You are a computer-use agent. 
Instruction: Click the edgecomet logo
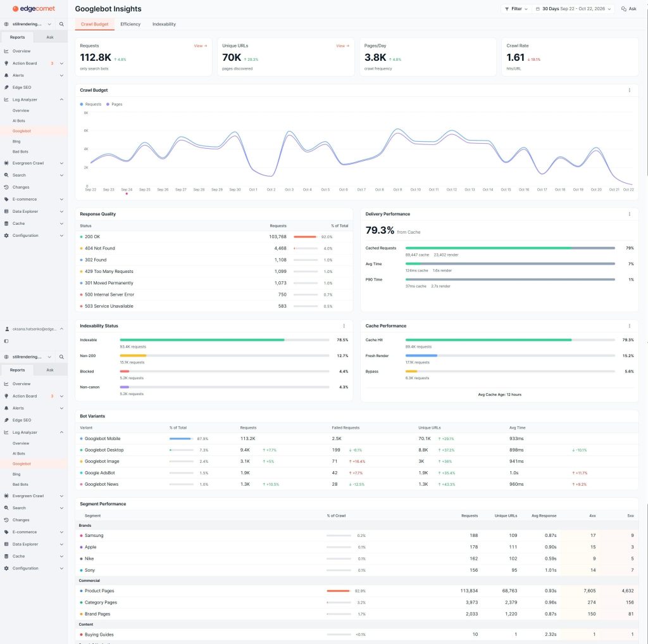click(x=34, y=9)
